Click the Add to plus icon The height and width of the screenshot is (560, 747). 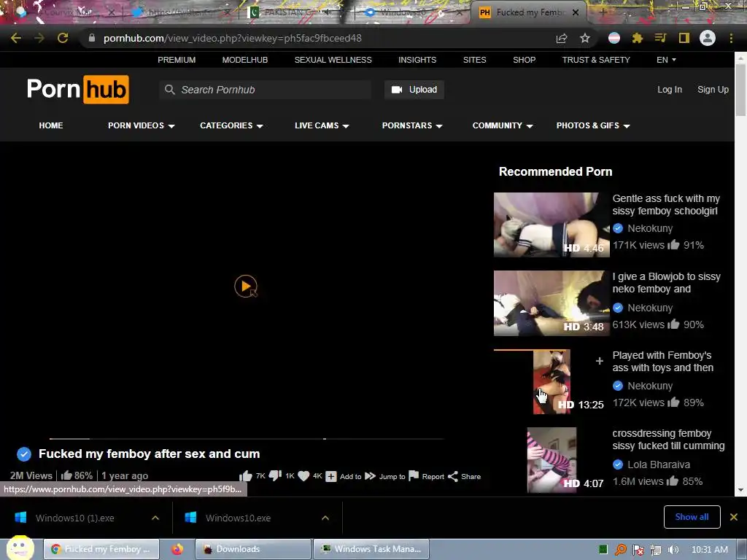(x=331, y=476)
